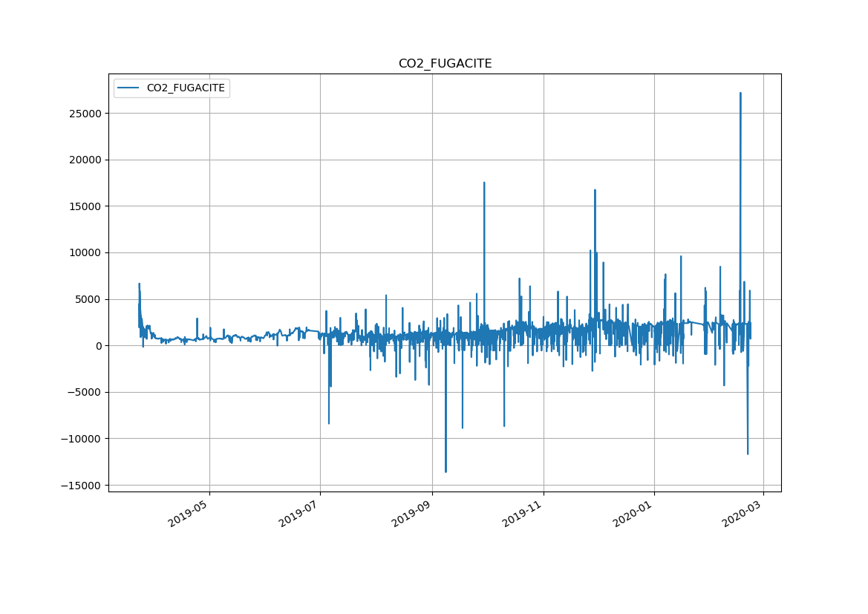Click the chart title CO2_FUGACITE
Screen dimensions: 868x614
pos(445,64)
